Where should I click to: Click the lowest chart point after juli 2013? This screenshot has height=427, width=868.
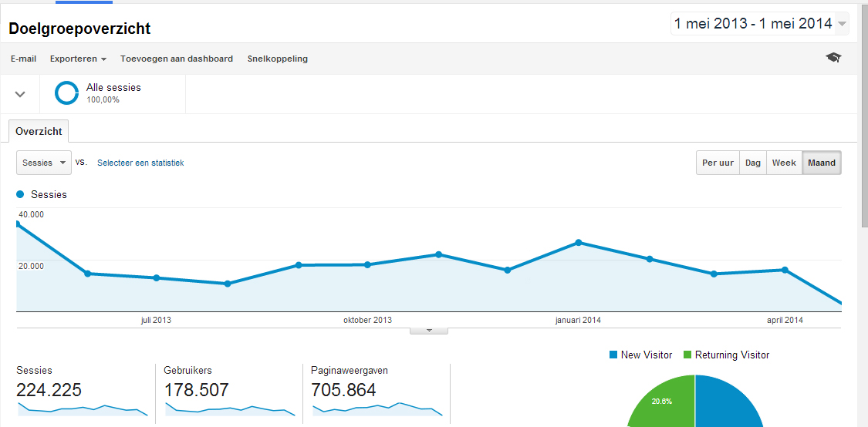coord(227,284)
